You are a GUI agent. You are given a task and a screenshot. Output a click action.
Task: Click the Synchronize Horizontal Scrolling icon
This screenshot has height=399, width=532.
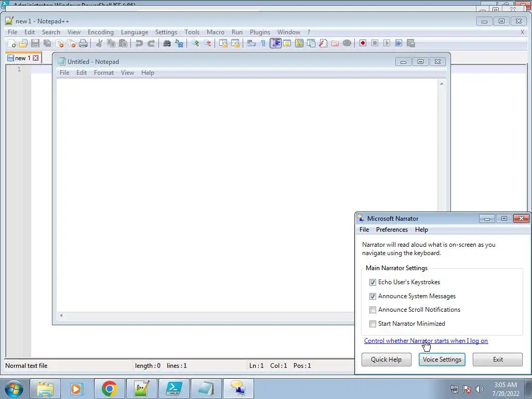(x=235, y=43)
